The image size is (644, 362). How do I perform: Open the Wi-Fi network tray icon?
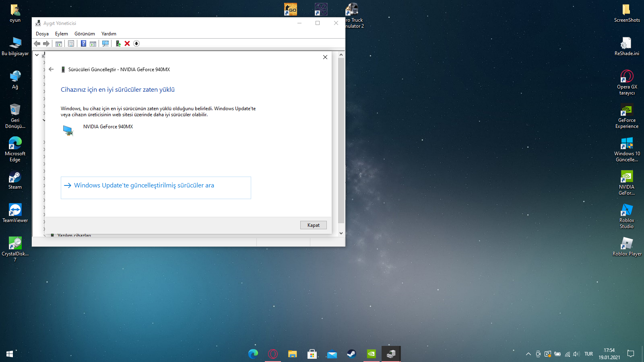[x=567, y=354]
